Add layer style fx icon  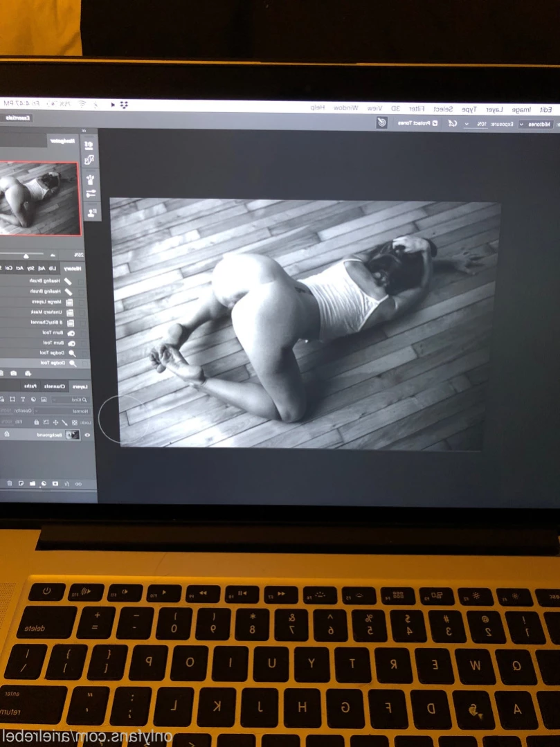point(66,483)
